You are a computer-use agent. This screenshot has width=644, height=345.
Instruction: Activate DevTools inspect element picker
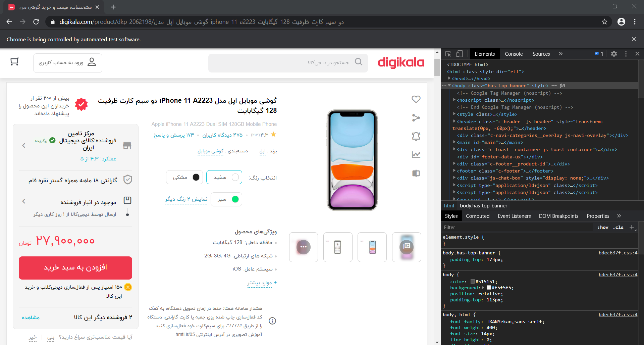coord(448,54)
